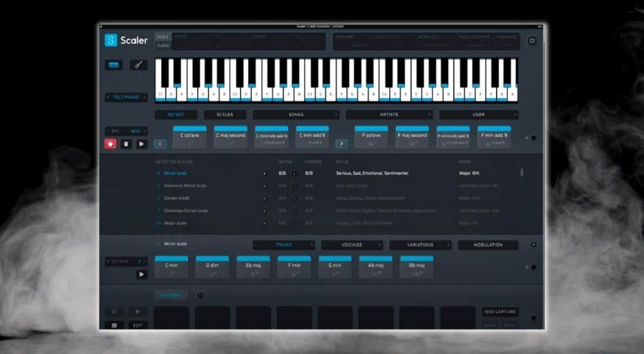The image size is (644, 354).
Task: Show info for the Ukrainian Dorian row
Action: pyautogui.click(x=294, y=210)
